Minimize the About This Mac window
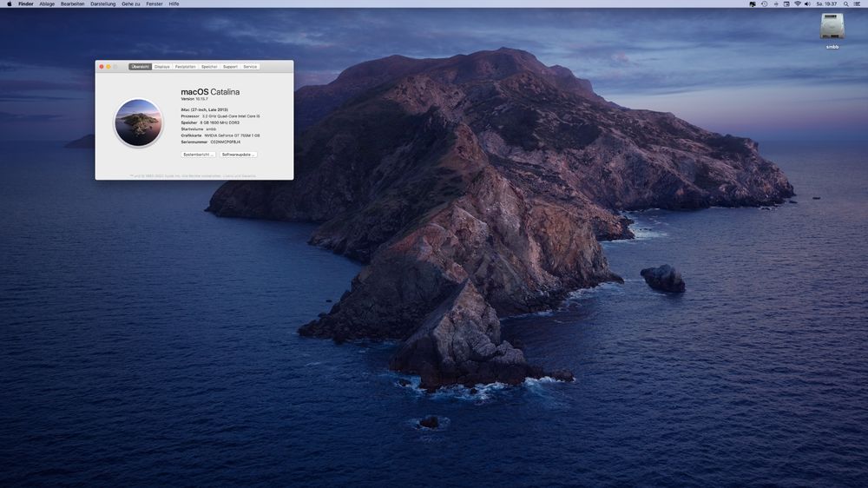 pos(108,66)
